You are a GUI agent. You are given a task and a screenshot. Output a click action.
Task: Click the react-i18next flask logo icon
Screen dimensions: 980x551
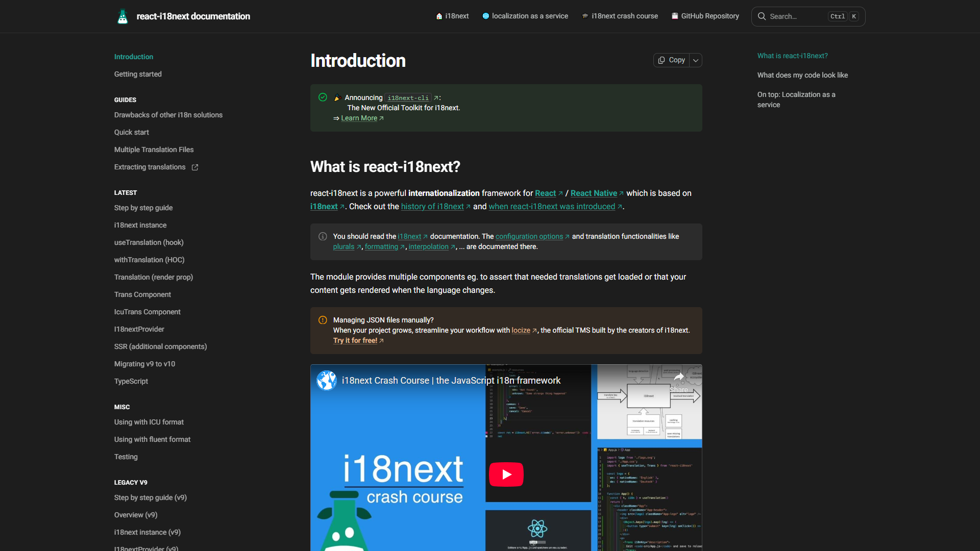pos(122,16)
